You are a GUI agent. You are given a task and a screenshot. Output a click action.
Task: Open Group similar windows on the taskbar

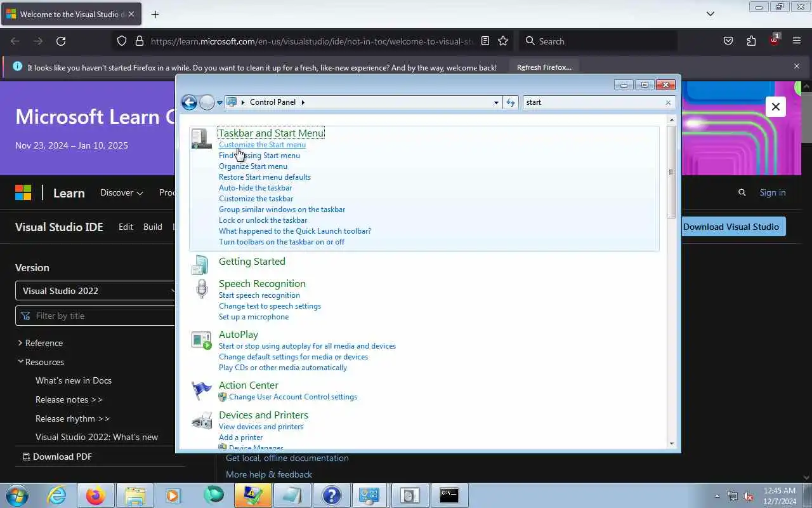point(282,210)
